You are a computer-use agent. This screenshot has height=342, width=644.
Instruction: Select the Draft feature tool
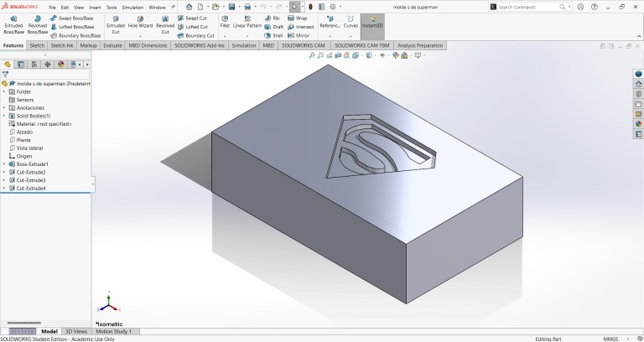tap(274, 27)
